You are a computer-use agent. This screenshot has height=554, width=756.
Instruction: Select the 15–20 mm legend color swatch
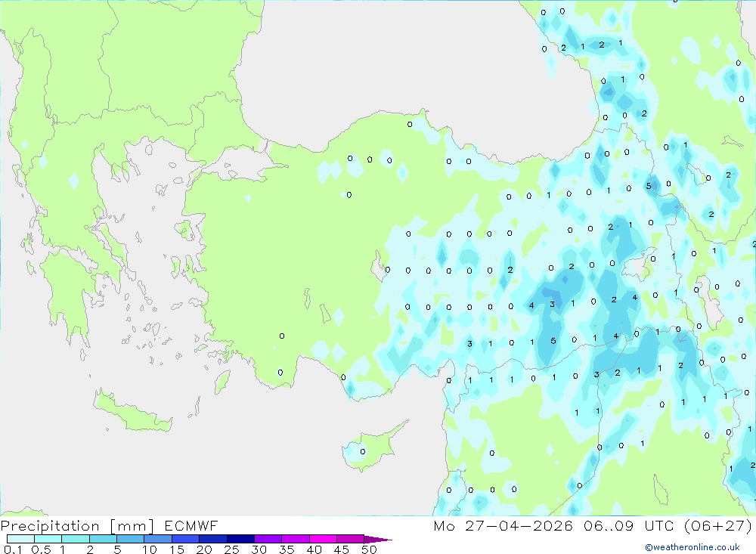(186, 539)
